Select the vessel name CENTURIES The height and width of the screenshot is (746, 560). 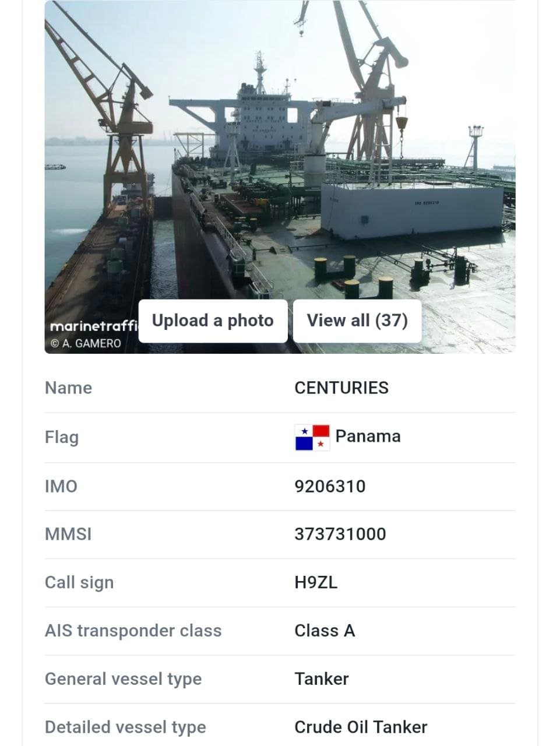341,388
